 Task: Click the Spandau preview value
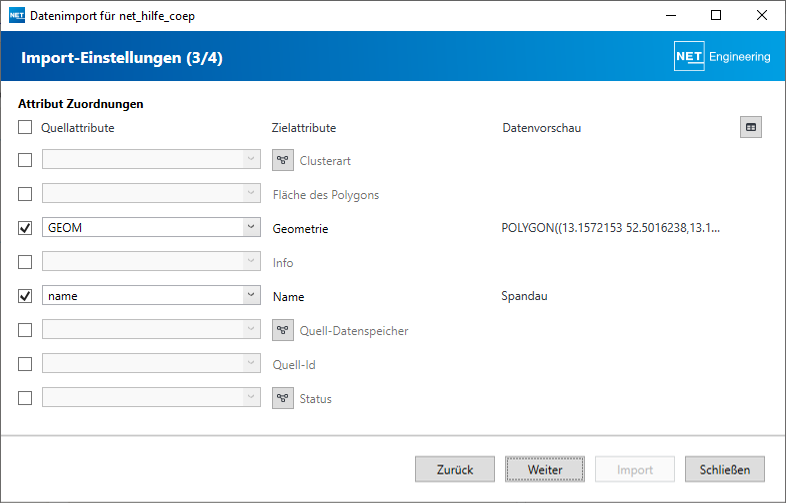tap(524, 296)
